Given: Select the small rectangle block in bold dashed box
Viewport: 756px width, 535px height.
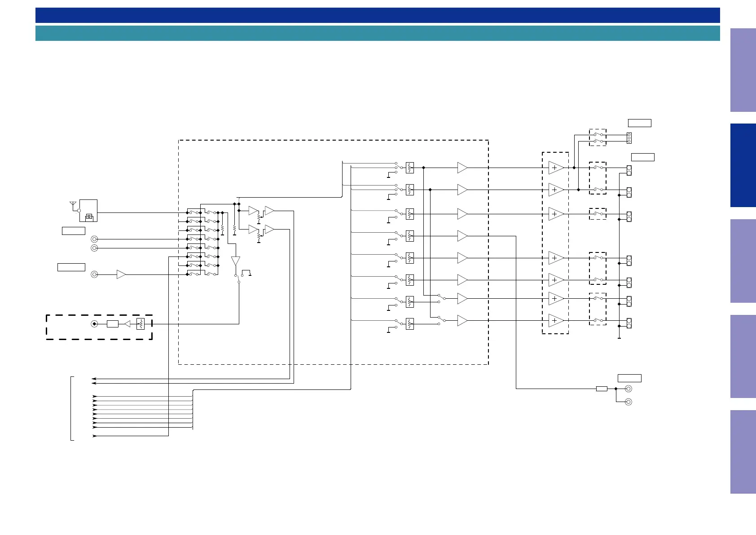Looking at the screenshot, I should (x=113, y=324).
